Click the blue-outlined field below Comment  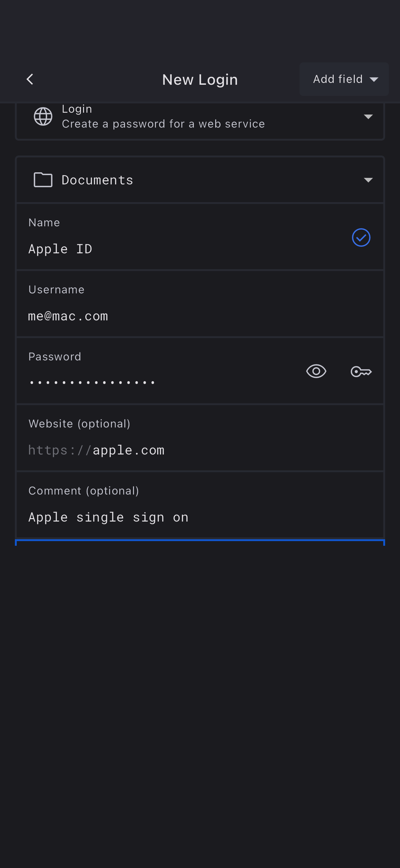pos(200,543)
